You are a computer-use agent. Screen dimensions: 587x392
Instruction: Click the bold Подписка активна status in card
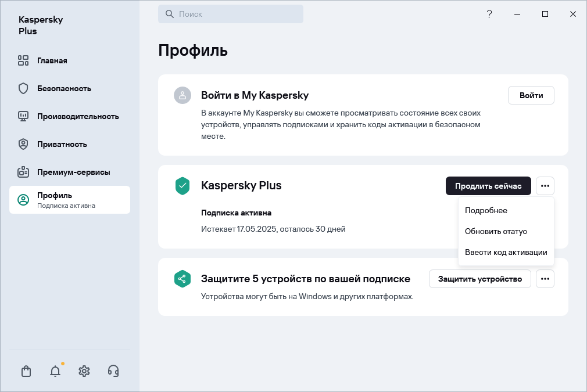click(236, 213)
